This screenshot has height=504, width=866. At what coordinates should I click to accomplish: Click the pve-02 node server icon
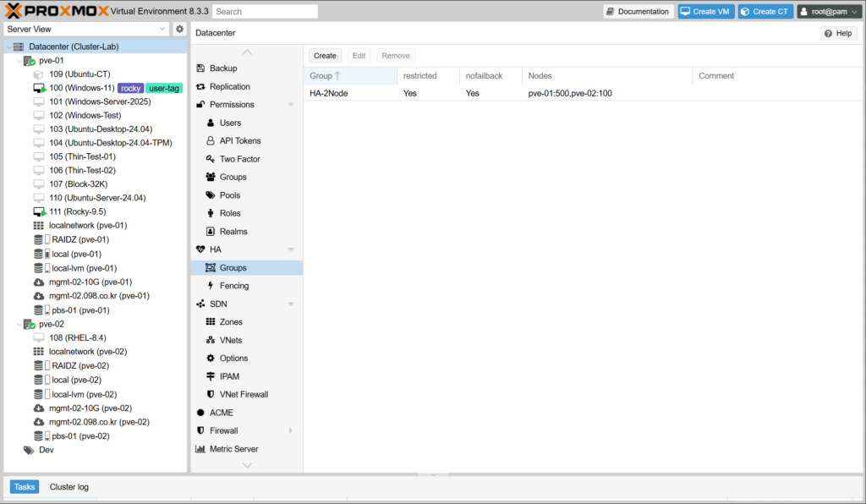(29, 324)
